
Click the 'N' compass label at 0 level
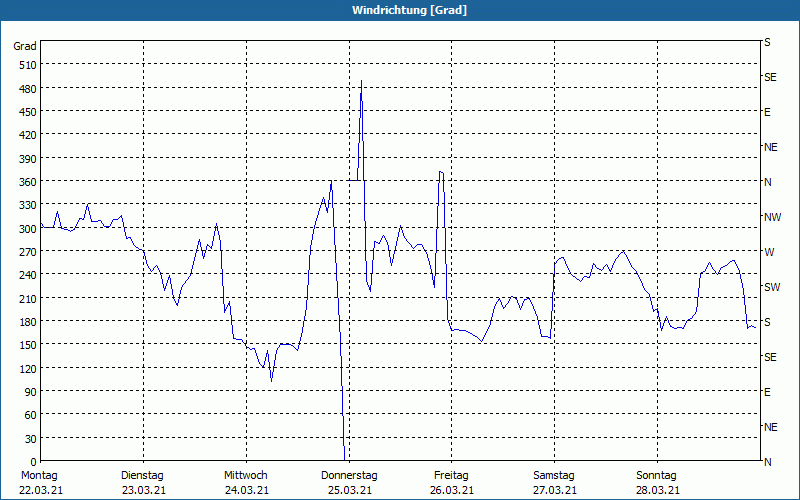pos(768,462)
